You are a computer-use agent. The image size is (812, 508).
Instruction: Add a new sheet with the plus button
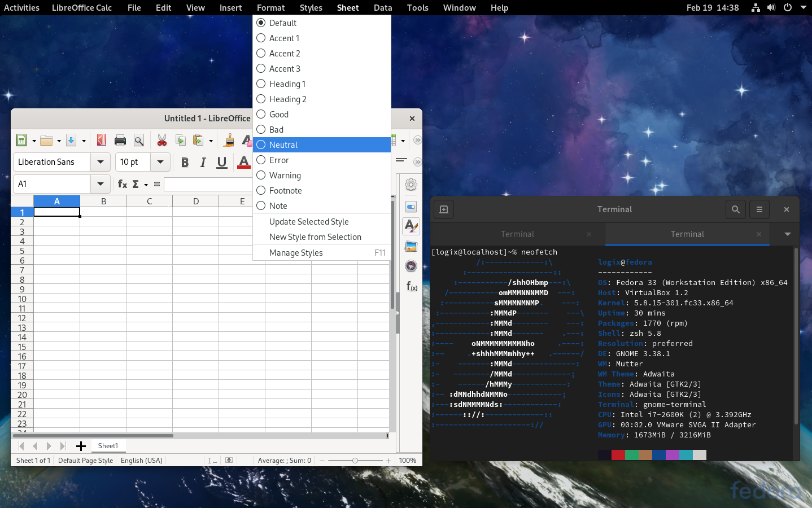coord(81,446)
